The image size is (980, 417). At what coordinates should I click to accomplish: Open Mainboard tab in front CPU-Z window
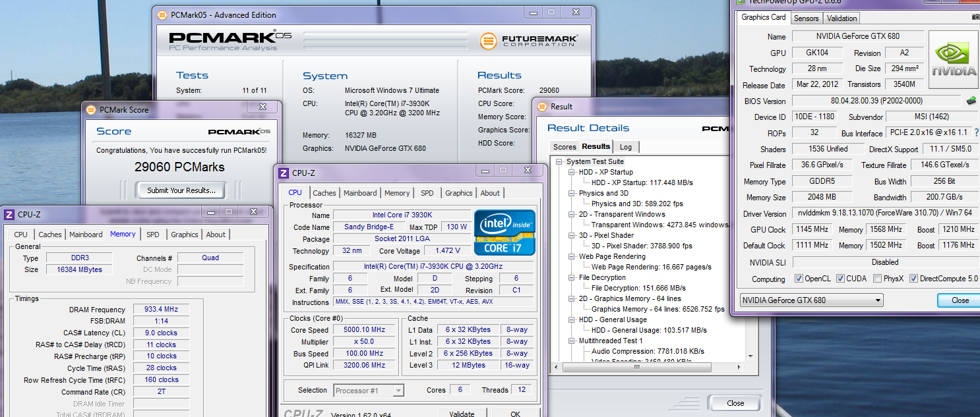[x=360, y=193]
